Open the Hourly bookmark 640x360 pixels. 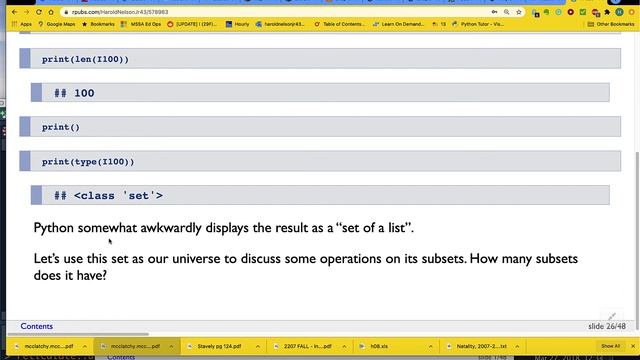[237, 24]
